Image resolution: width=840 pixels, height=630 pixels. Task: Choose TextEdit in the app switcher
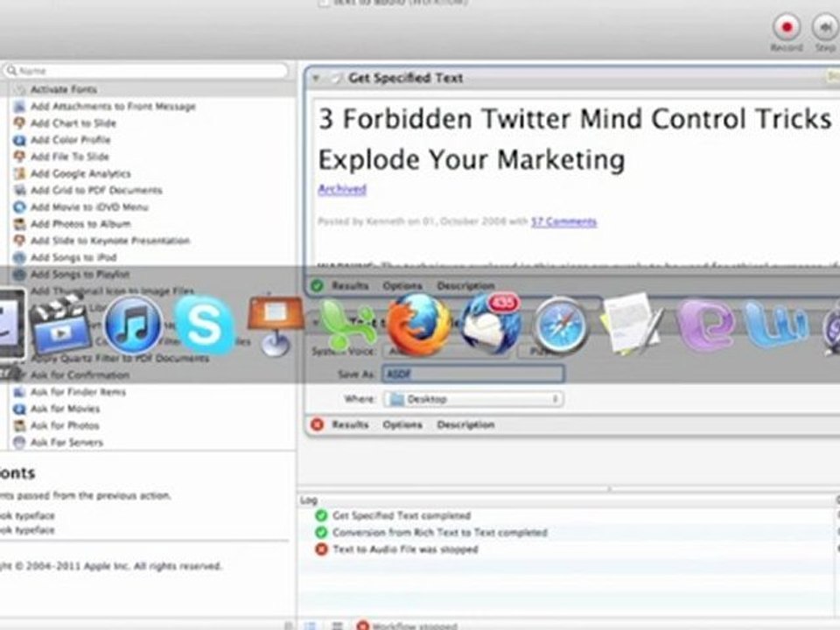tap(632, 325)
